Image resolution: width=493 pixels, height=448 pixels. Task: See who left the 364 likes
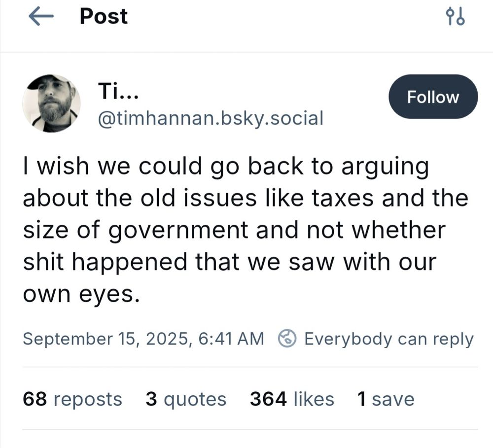point(291,399)
